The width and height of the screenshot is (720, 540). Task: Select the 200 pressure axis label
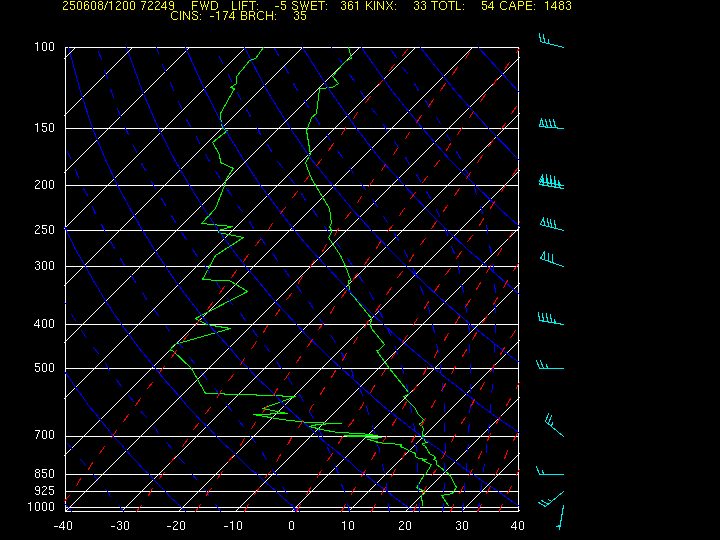tap(45, 185)
